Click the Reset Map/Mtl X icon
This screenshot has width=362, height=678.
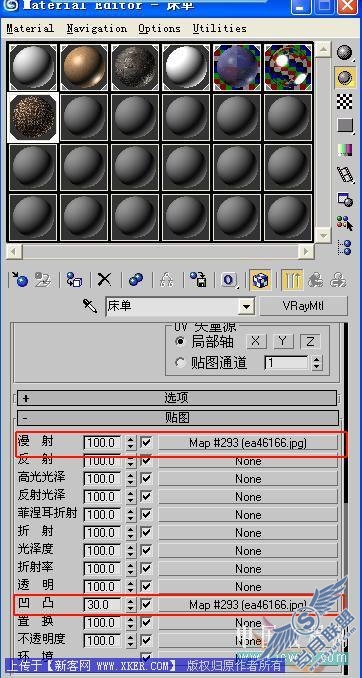pos(104,280)
